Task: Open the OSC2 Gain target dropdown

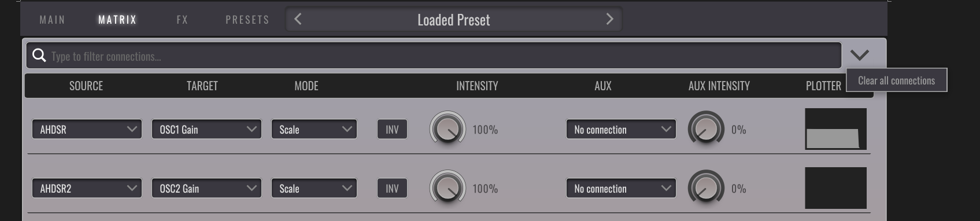Action: [x=206, y=188]
